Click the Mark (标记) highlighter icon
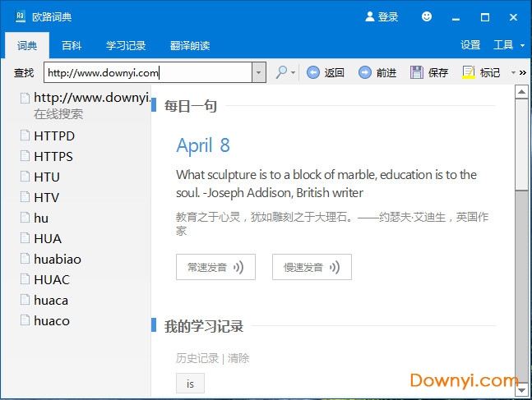The width and height of the screenshot is (532, 400). tap(469, 72)
